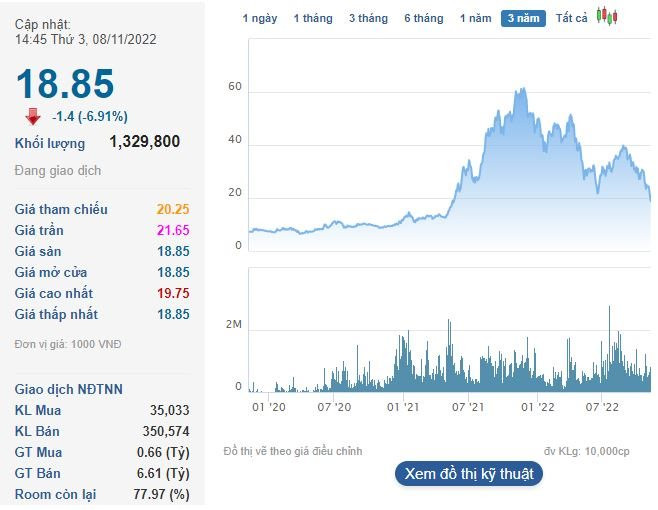Show the "1 năm" price chart
The image size is (658, 510).
(475, 18)
